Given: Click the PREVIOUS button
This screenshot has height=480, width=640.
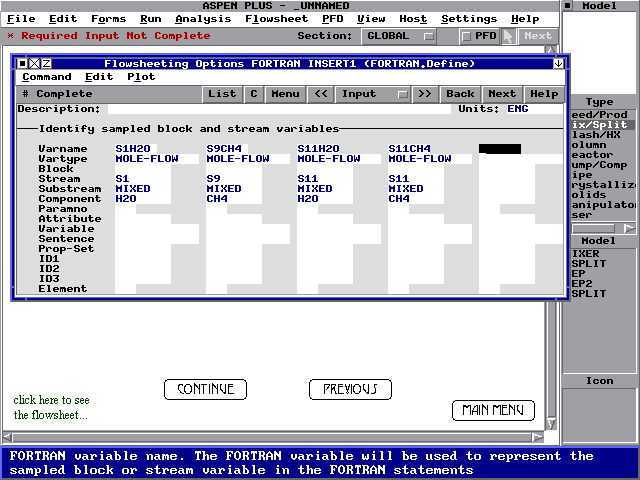Looking at the screenshot, I should [x=350, y=389].
